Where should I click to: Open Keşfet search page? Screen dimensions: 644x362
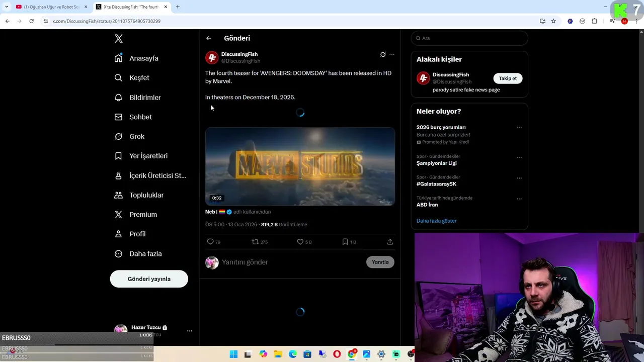click(x=132, y=78)
